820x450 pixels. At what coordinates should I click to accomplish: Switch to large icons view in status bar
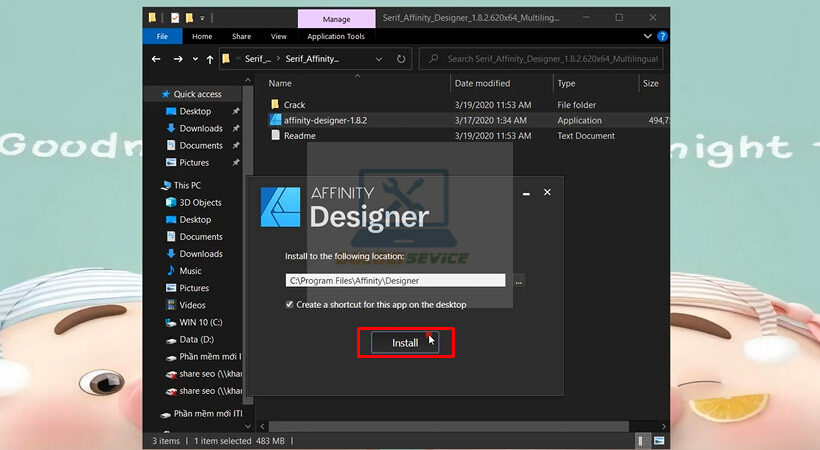(659, 441)
